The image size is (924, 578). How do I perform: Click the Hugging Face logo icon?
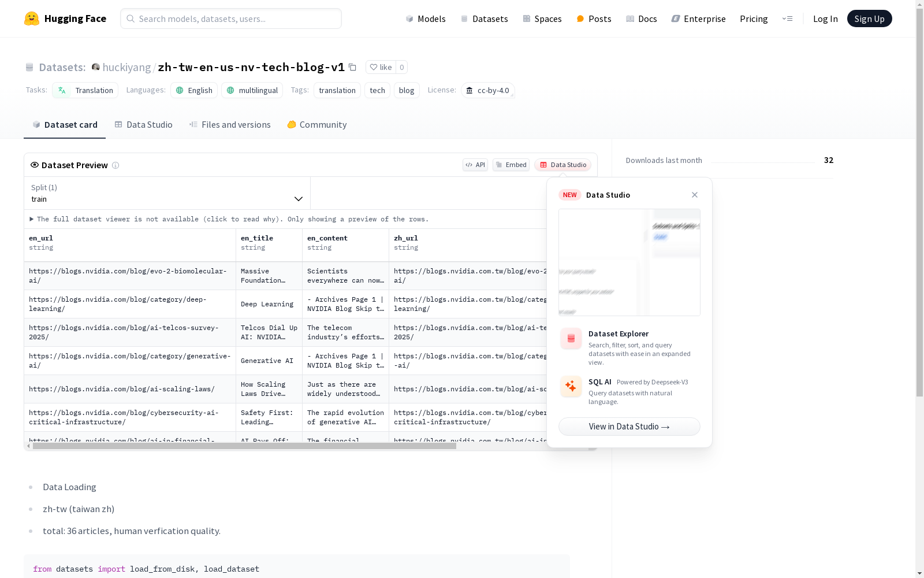click(x=32, y=18)
